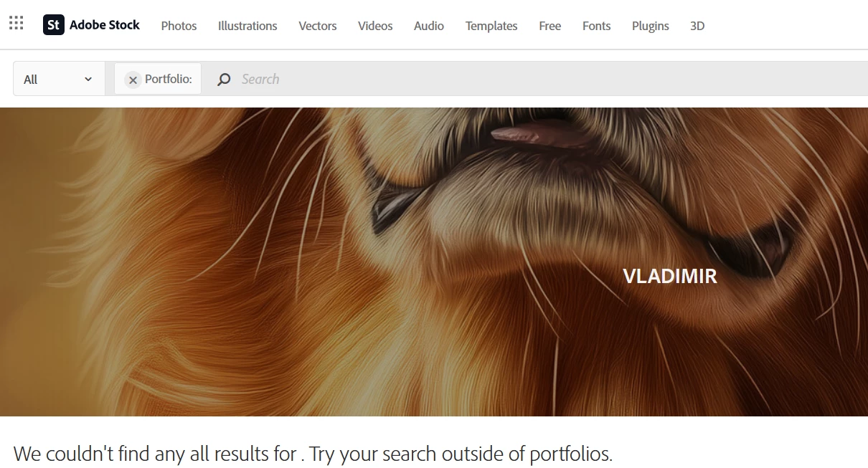Click the magnifying glass search icon
The height and width of the screenshot is (468, 868).
click(224, 80)
